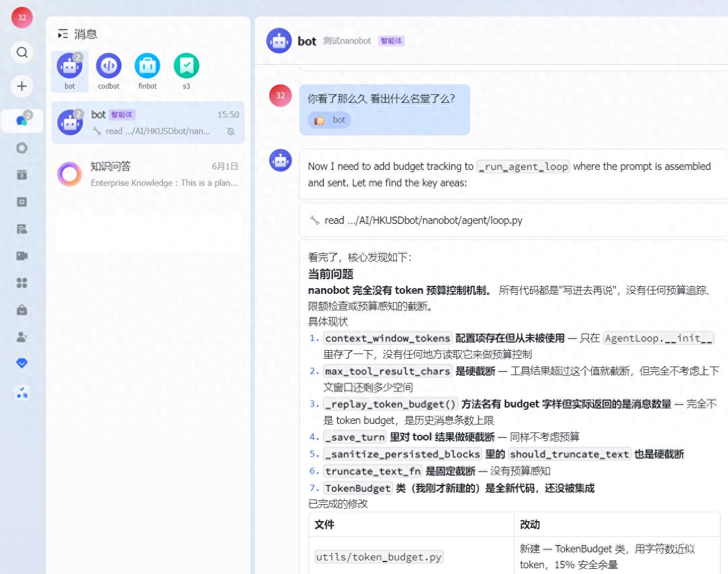Open the star checklist icon at sidebar bottom

[x=22, y=392]
